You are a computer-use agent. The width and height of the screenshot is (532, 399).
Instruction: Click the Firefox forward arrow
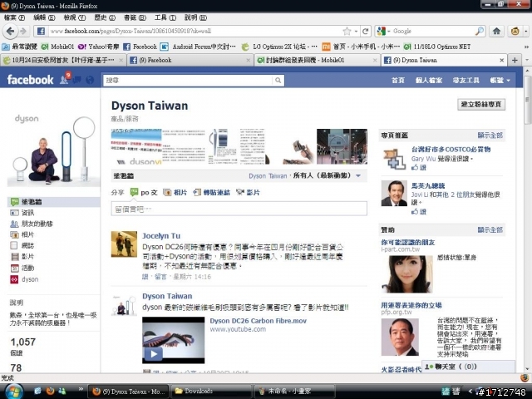[x=23, y=32]
